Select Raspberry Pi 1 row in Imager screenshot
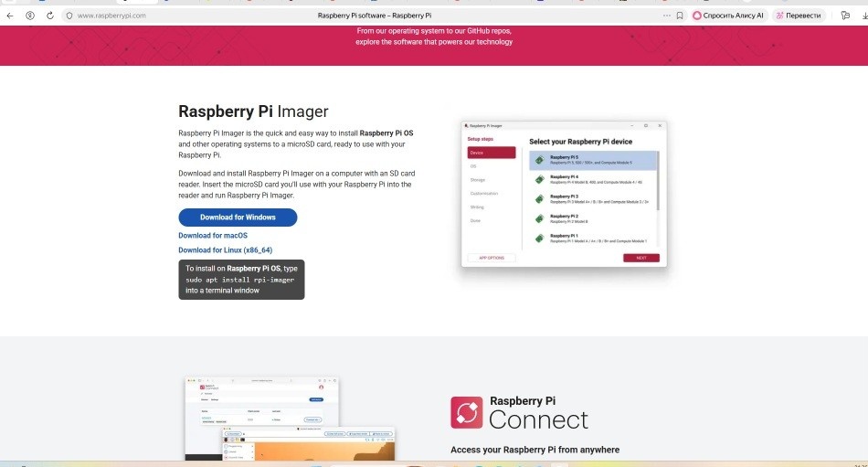Screen dimensions: 868x467 592,239
